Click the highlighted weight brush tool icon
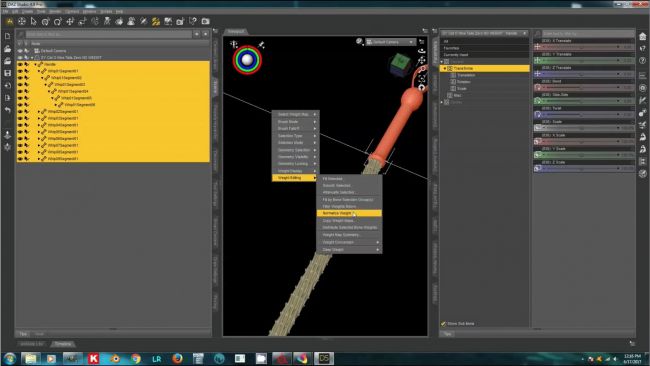Viewport: 650px width, 366px height. (x=156, y=21)
